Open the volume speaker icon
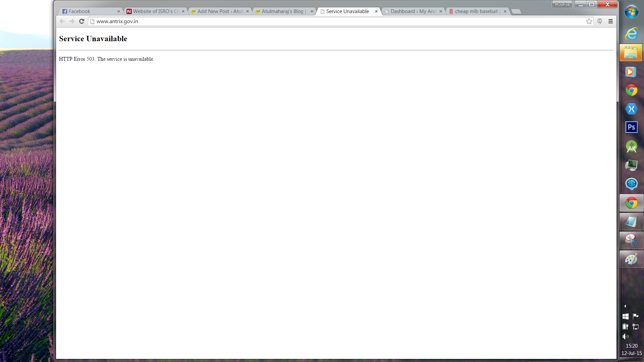The width and height of the screenshot is (644, 362). [626, 337]
